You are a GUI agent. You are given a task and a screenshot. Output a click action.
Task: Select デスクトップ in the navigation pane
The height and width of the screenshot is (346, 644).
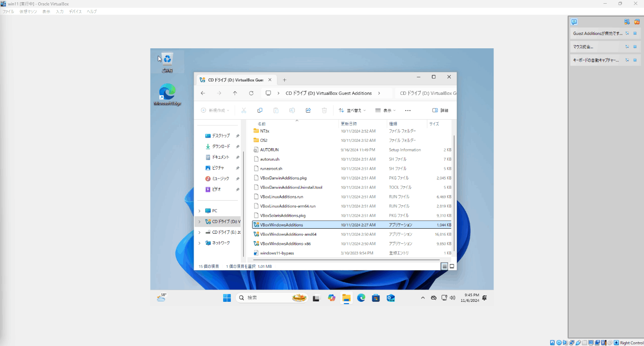221,136
